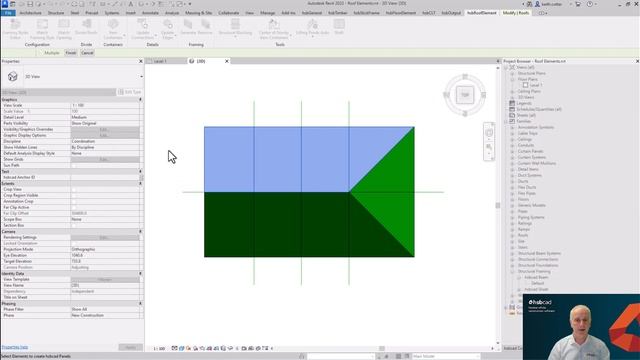The height and width of the screenshot is (360, 640).
Task: Toggle the Far Clip Active checkbox
Action: tap(74, 208)
